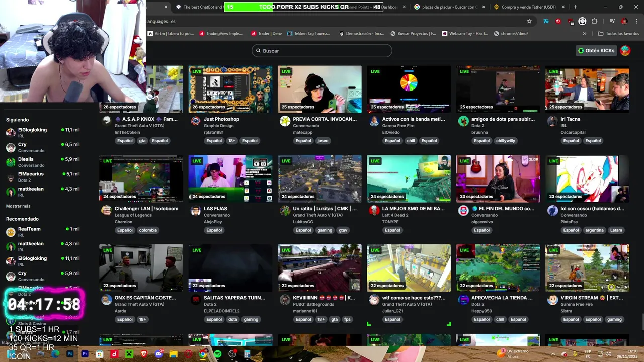Click Diealis avatar in sidebar
The image size is (644, 362).
pos(11,162)
